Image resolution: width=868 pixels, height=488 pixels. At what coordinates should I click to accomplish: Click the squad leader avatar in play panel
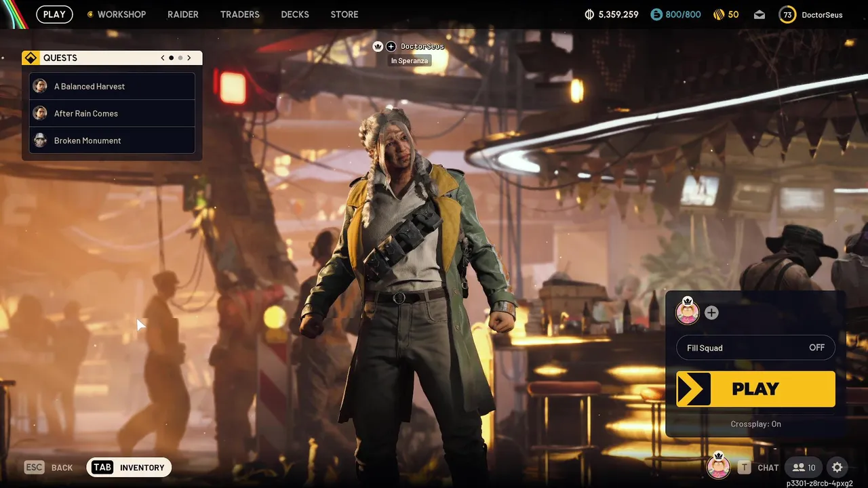tap(688, 311)
